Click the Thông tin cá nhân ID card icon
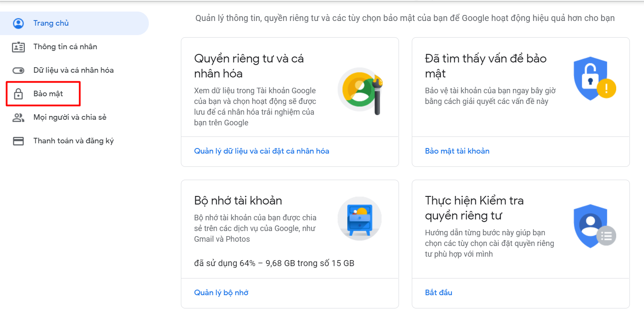644x323 pixels. pos(18,47)
